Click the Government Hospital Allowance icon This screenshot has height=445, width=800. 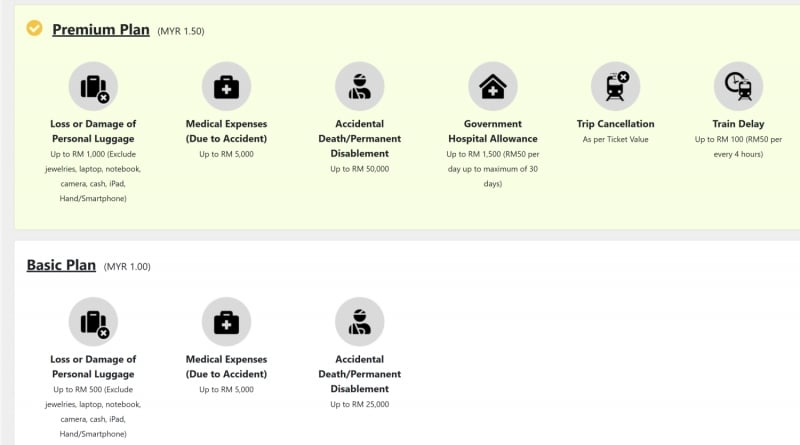click(493, 87)
